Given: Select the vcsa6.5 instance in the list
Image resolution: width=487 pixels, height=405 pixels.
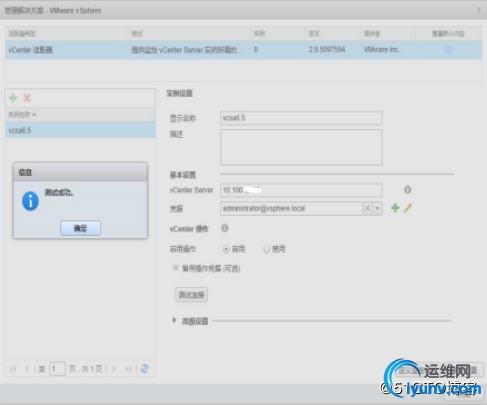Looking at the screenshot, I should [x=80, y=130].
